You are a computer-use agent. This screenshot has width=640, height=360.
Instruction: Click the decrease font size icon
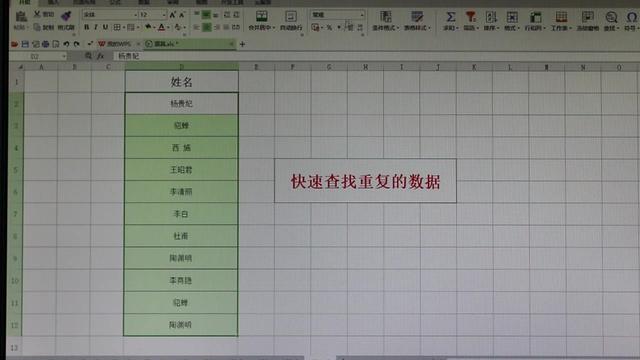pos(182,15)
